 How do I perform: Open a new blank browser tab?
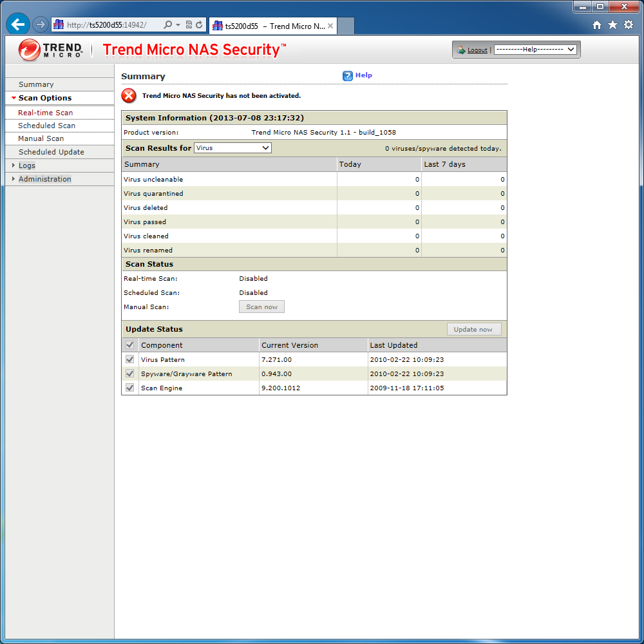[346, 26]
